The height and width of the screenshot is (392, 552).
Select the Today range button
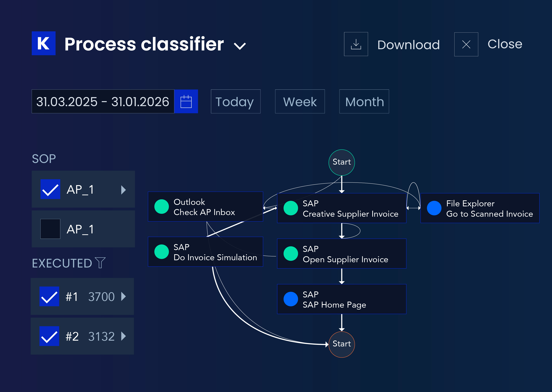pos(236,101)
